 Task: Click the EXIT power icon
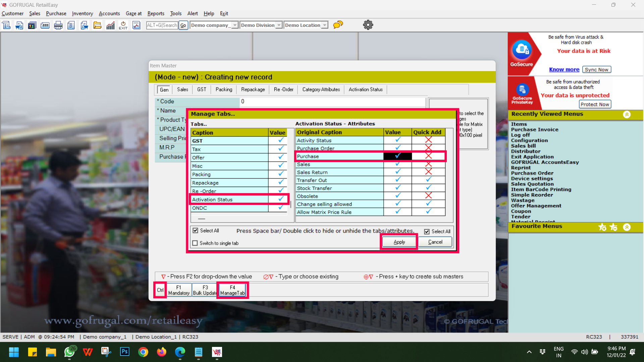click(x=123, y=25)
